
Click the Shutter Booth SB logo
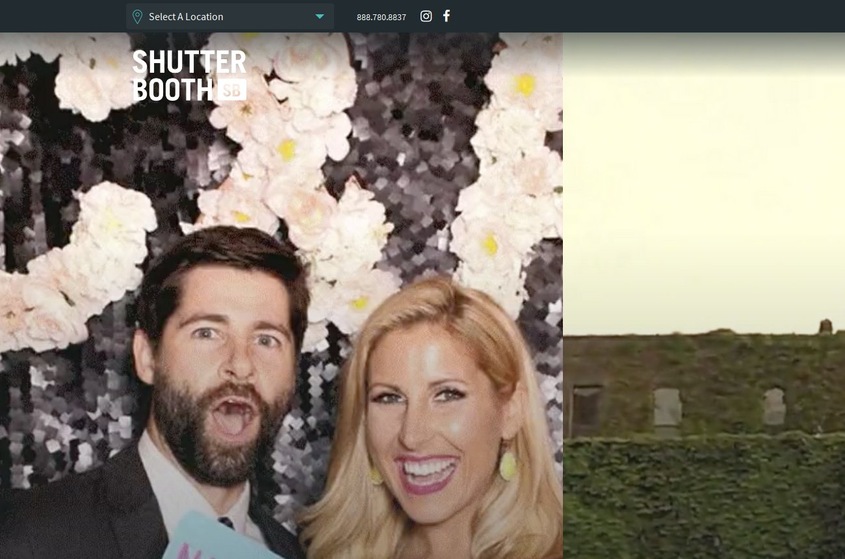189,75
